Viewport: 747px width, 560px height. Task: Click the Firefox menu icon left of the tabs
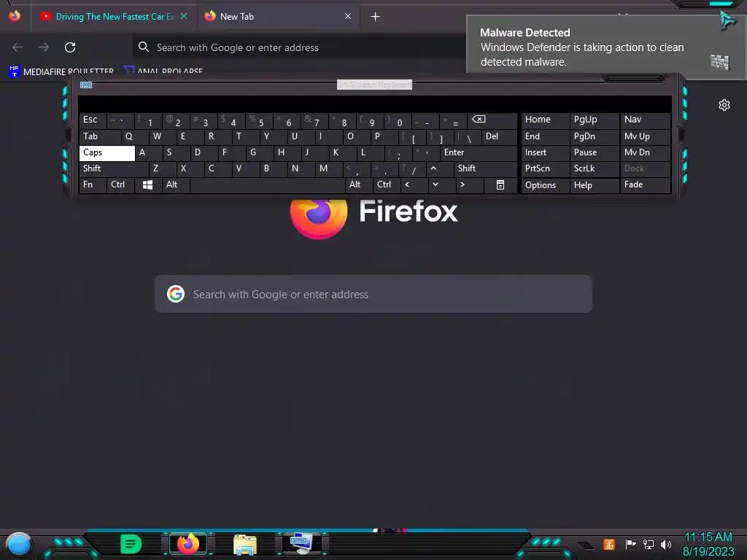pos(15,16)
